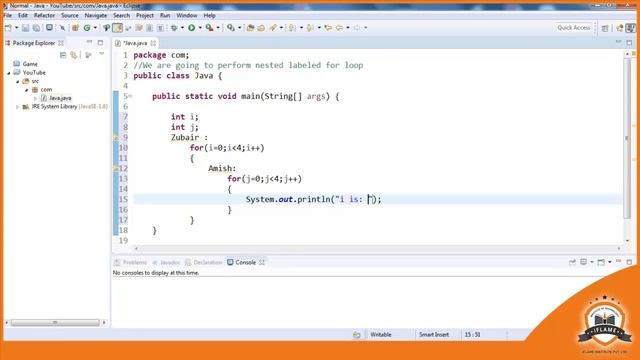Click the Previous Annotation toolbar icon
640x360 pixels.
click(310, 28)
